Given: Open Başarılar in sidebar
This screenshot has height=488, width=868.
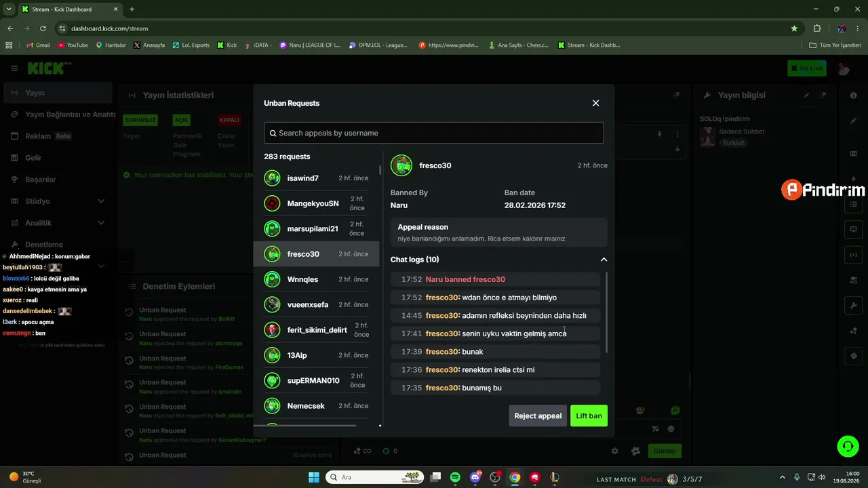Looking at the screenshot, I should [58, 180].
